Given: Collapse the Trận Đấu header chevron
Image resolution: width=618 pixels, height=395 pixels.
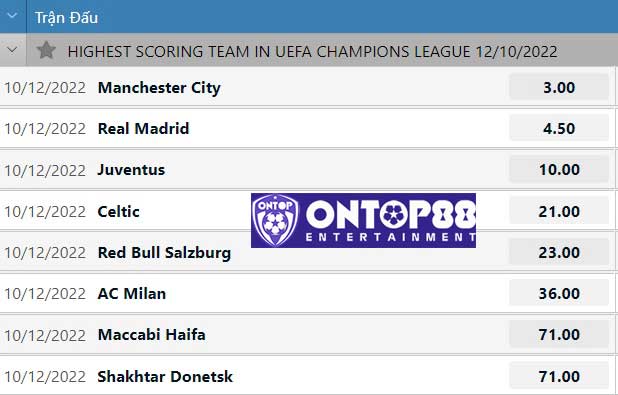Looking at the screenshot, I should [x=12, y=16].
